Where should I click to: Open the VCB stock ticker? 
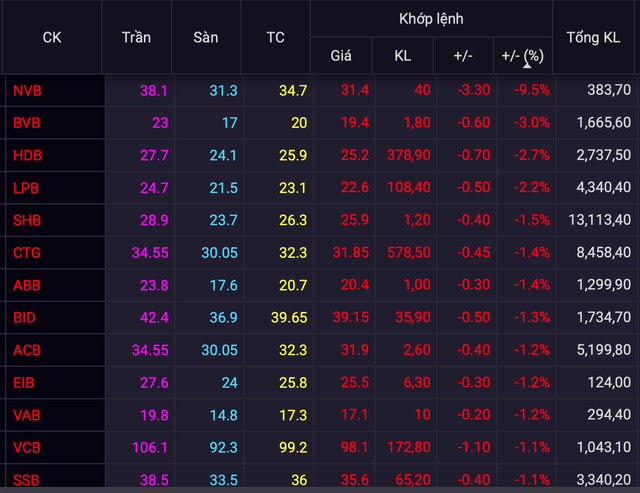tap(27, 448)
